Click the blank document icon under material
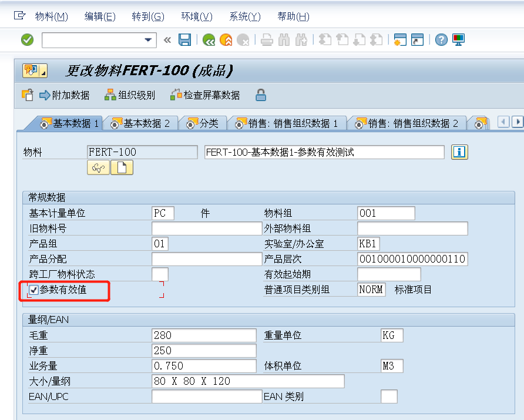This screenshot has height=420, width=524. [122, 167]
